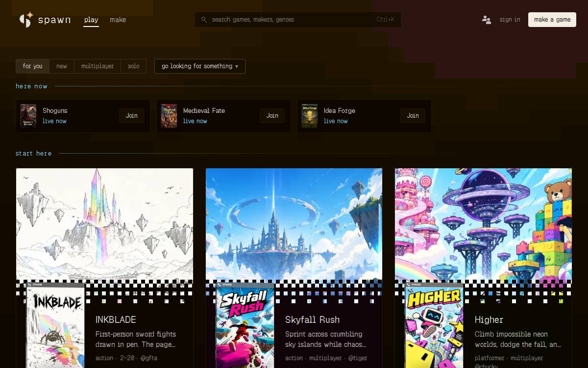Click the make a game button

[552, 20]
